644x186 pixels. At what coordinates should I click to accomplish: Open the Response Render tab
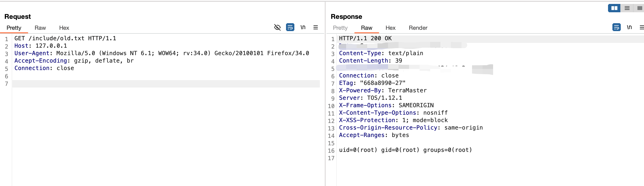tap(418, 28)
